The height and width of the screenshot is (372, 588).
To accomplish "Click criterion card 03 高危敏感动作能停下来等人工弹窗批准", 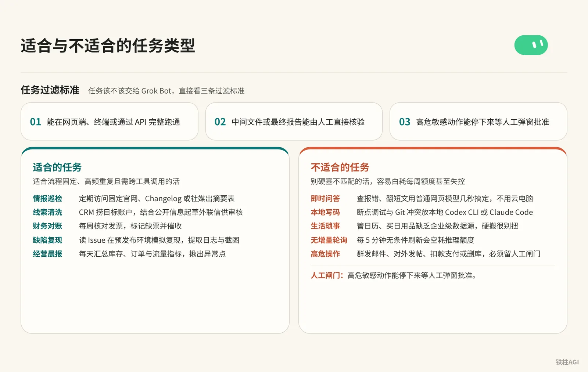I will click(478, 122).
